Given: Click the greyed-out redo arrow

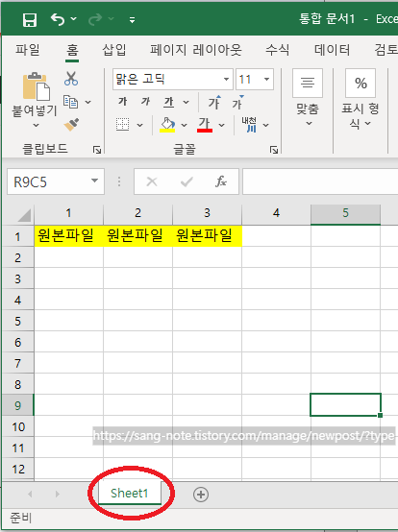Looking at the screenshot, I should pos(95,19).
